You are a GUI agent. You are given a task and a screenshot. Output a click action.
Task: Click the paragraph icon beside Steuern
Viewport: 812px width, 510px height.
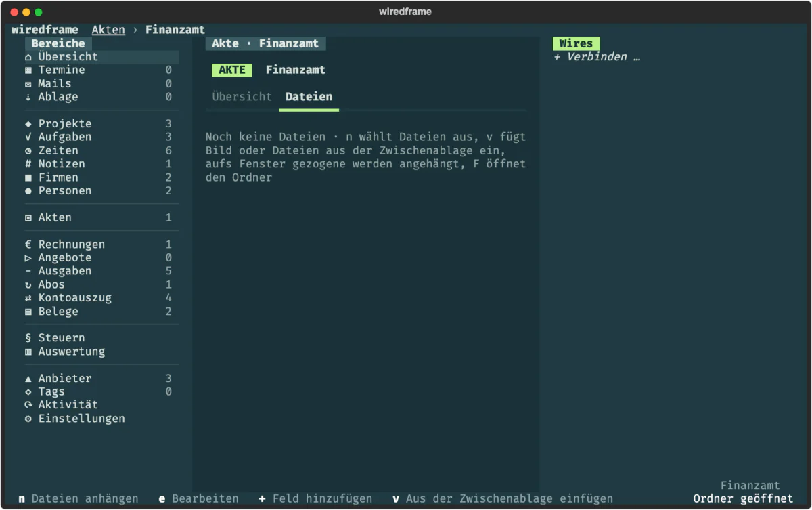[x=28, y=338]
